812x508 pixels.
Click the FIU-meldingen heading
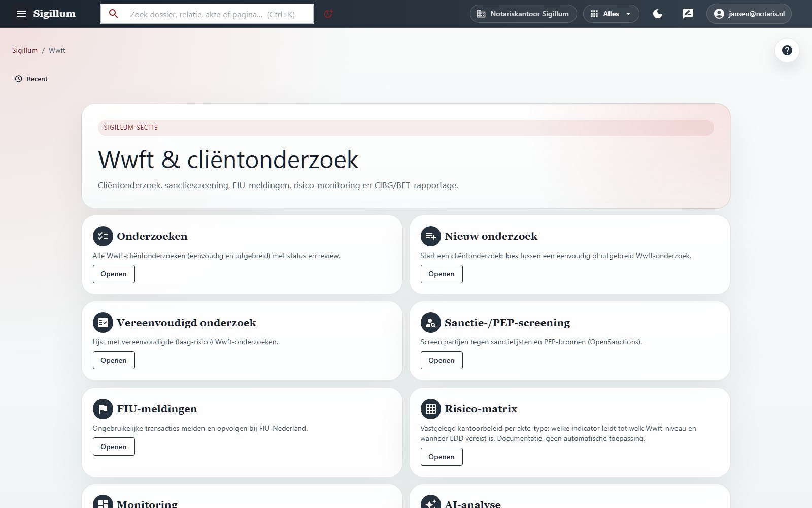pos(157,409)
